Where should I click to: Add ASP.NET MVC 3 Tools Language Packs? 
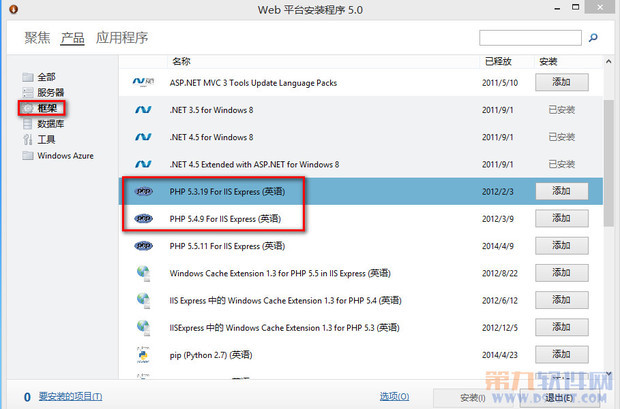(x=561, y=82)
